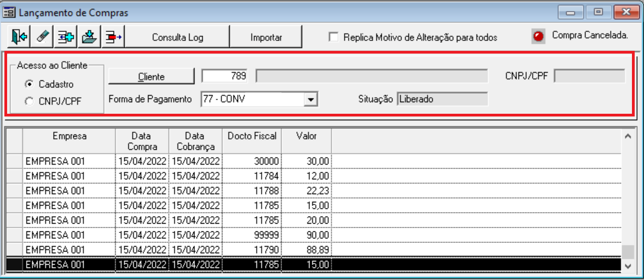
Task: Click the Valor cell 90,00
Action: [x=307, y=235]
